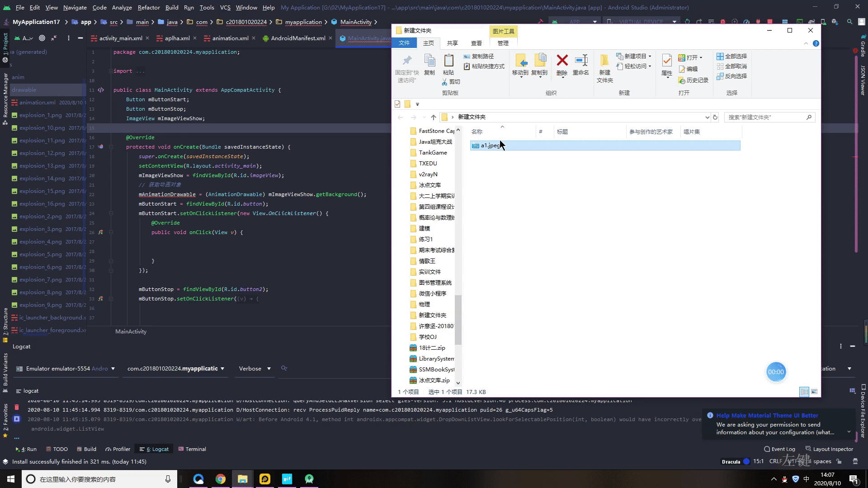
Task: Click the refresh button beside address bar
Action: (x=715, y=117)
